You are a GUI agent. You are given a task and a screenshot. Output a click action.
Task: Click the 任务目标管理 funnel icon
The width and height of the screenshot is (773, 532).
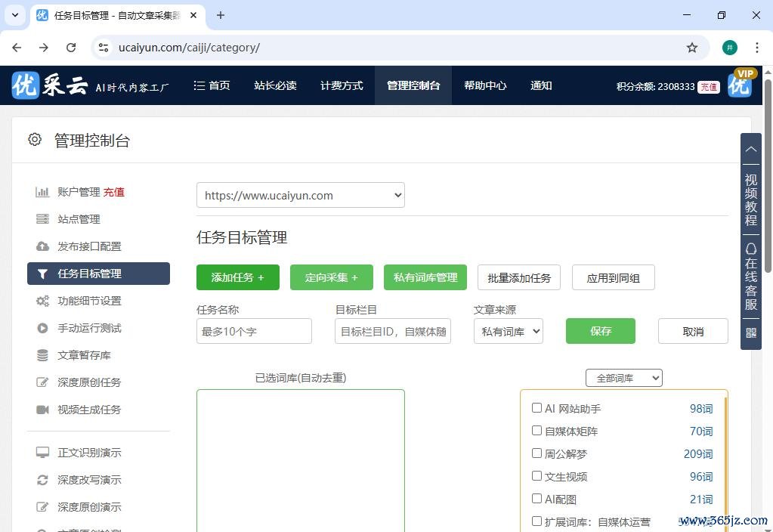coord(42,274)
